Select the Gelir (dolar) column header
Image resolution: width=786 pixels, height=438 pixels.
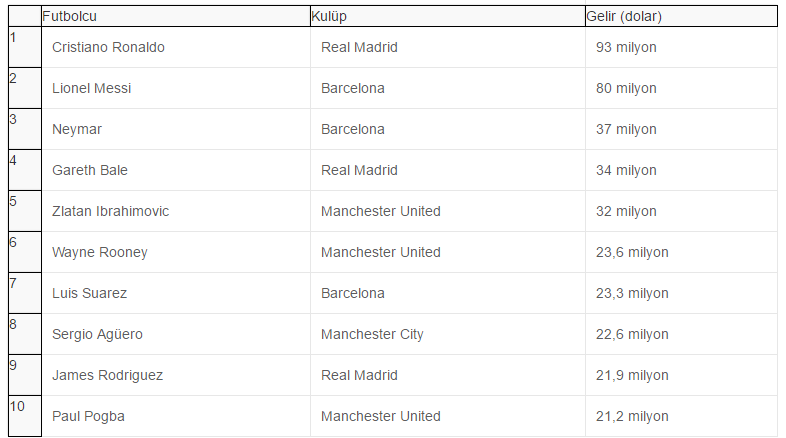point(681,16)
